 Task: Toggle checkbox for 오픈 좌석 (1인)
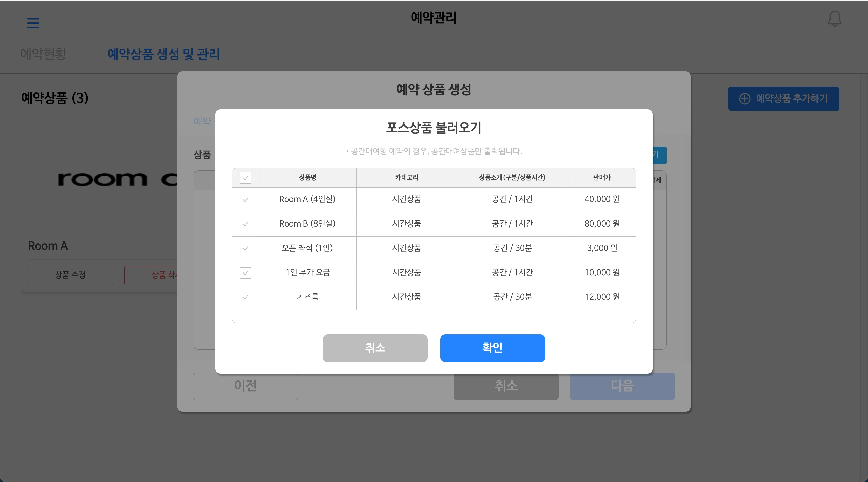(x=245, y=248)
